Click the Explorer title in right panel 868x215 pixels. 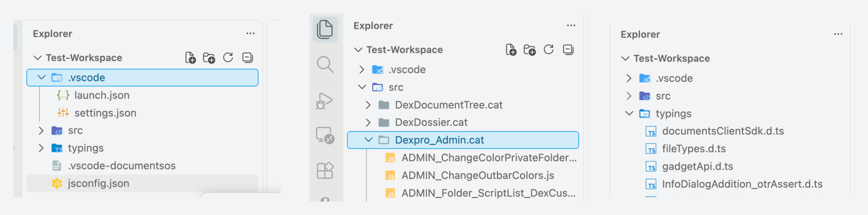[x=640, y=35]
